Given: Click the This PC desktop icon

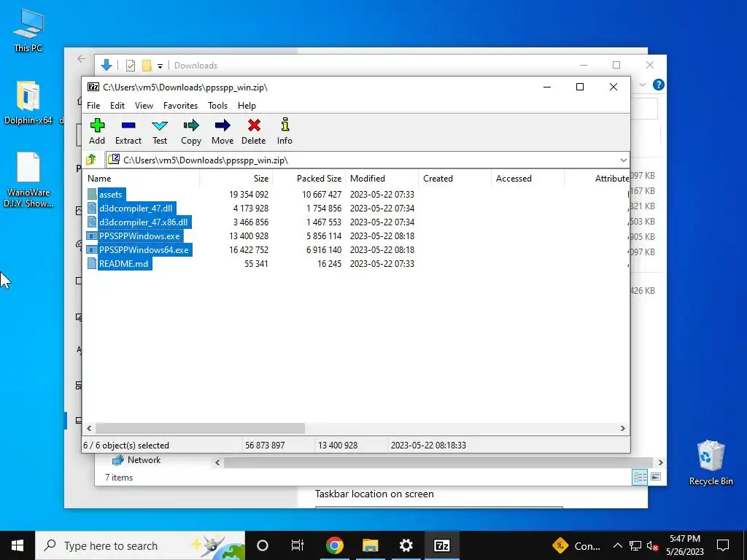Looking at the screenshot, I should point(28,30).
